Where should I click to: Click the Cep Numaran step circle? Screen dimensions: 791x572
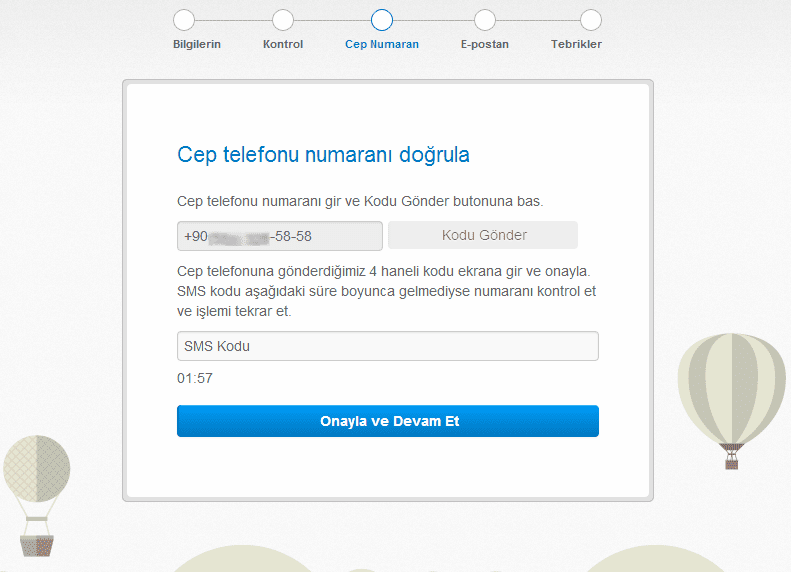[x=381, y=20]
